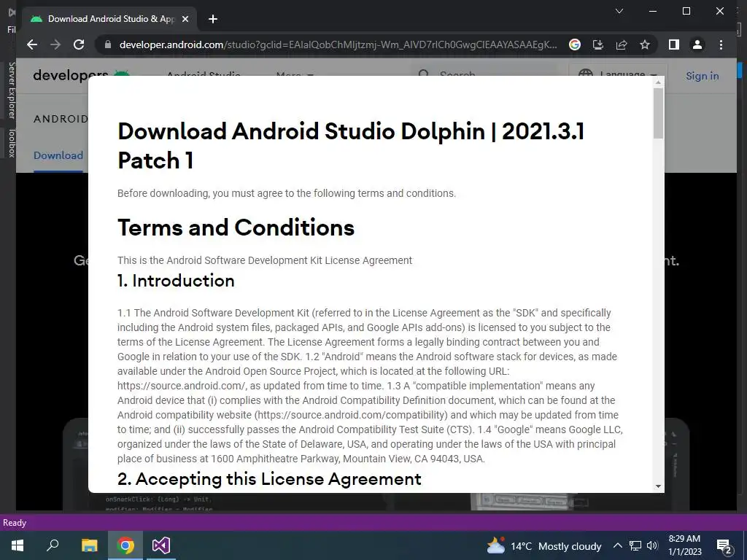
Task: Open File Explorer from the taskbar
Action: 89,545
